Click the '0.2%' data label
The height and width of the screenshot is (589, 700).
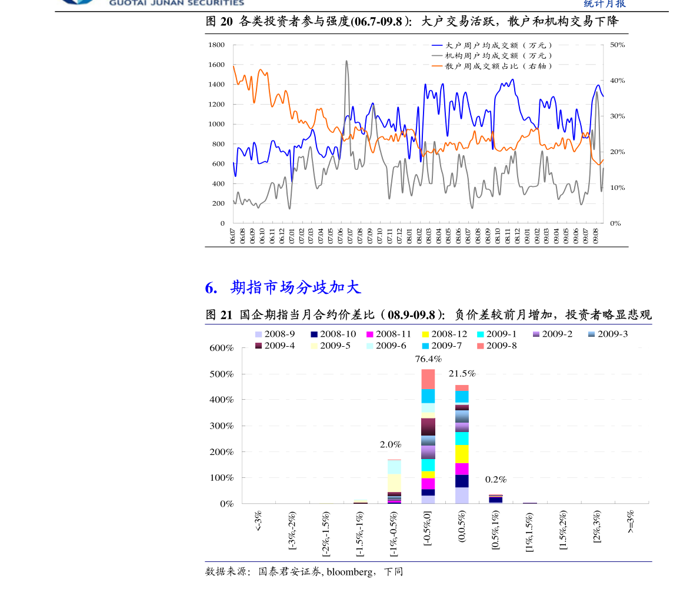[x=496, y=480]
